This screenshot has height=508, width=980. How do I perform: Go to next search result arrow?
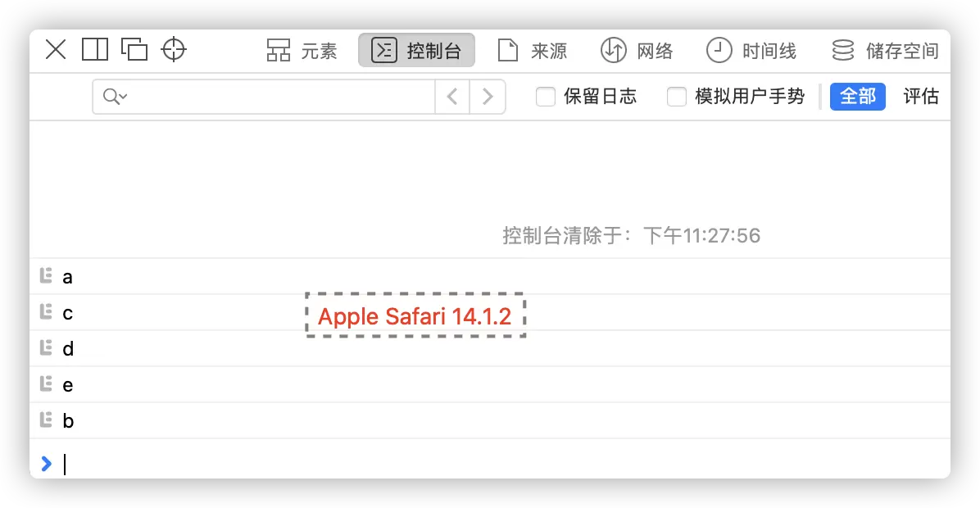point(488,97)
